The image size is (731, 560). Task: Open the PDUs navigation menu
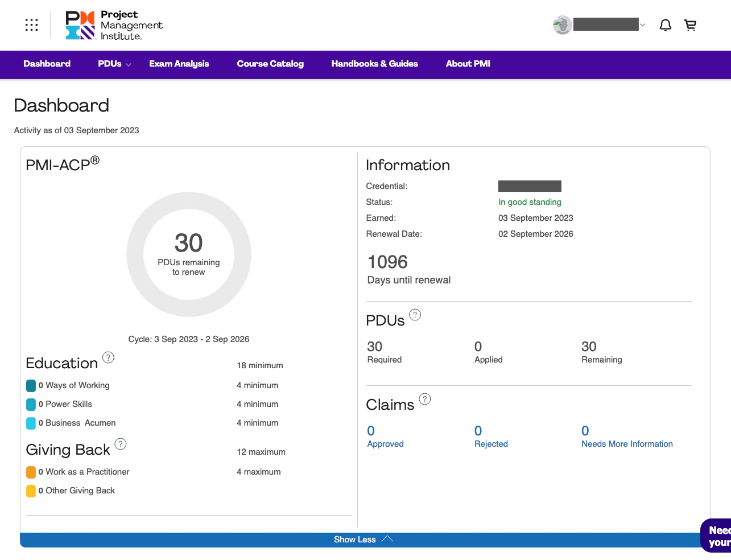click(x=110, y=64)
